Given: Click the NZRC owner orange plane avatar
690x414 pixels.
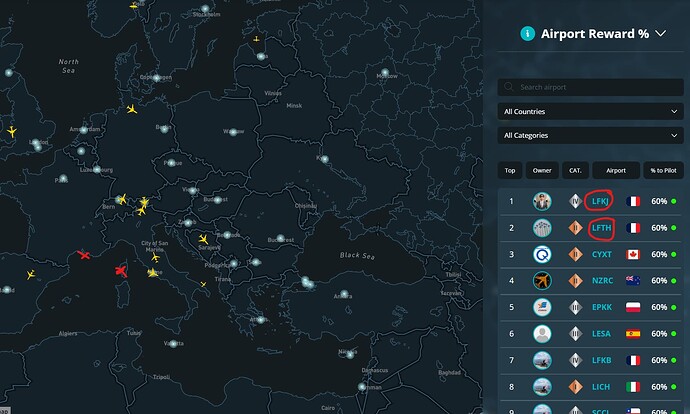Looking at the screenshot, I should click(542, 281).
